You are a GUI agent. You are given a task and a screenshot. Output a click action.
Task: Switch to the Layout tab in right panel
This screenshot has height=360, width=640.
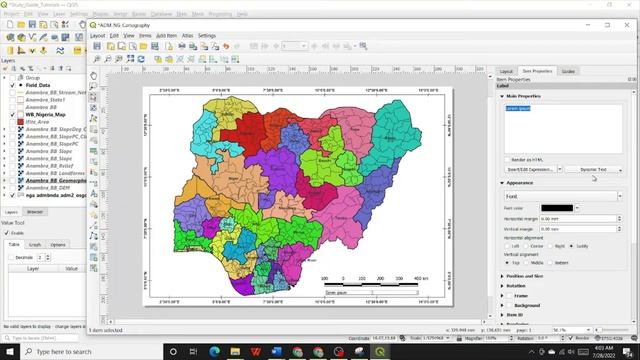point(506,71)
